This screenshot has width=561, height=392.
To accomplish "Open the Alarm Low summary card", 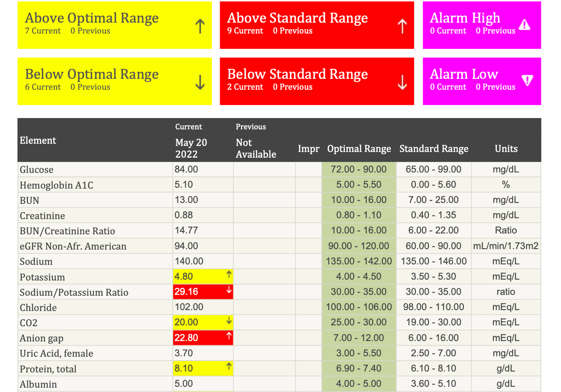I will point(482,81).
